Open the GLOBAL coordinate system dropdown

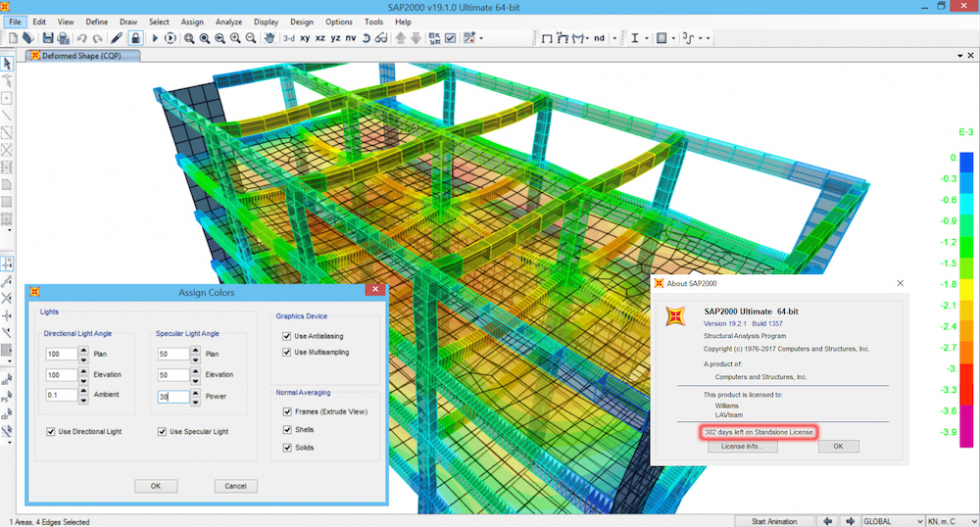pos(892,521)
